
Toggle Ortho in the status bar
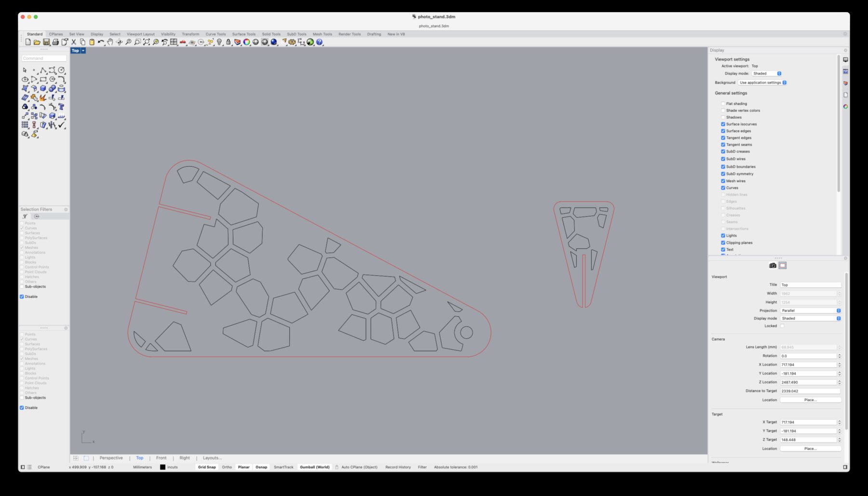click(227, 467)
